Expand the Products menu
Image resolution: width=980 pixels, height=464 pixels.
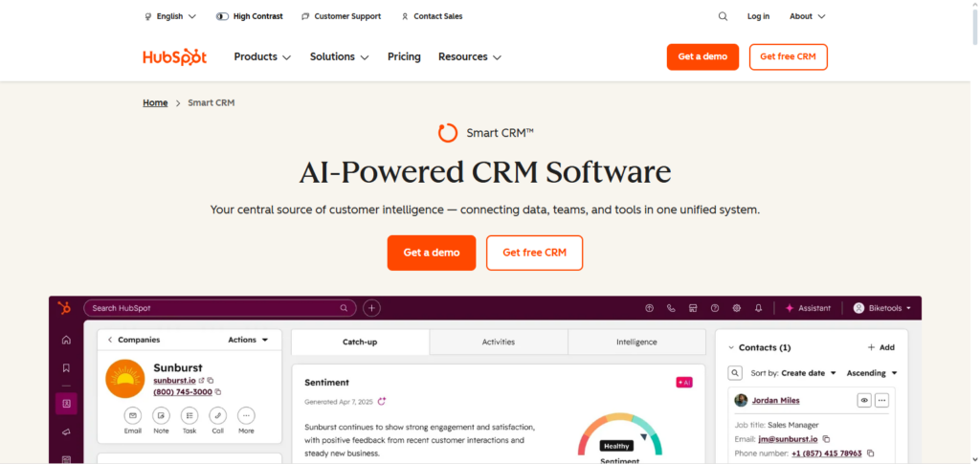tap(262, 56)
